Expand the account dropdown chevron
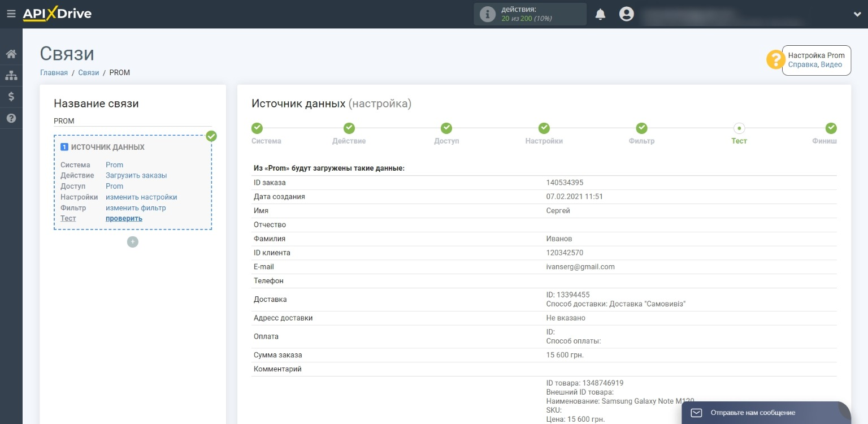Screen dimensions: 868x424 coord(857,15)
